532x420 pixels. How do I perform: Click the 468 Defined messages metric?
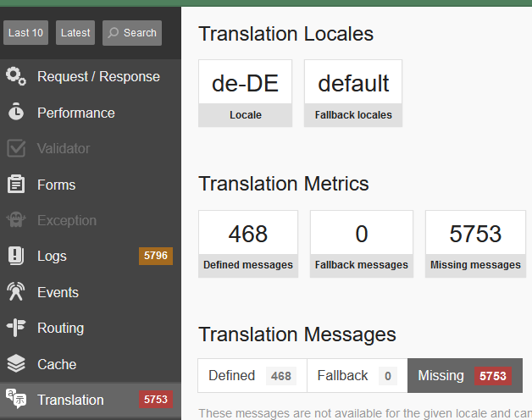coord(248,244)
